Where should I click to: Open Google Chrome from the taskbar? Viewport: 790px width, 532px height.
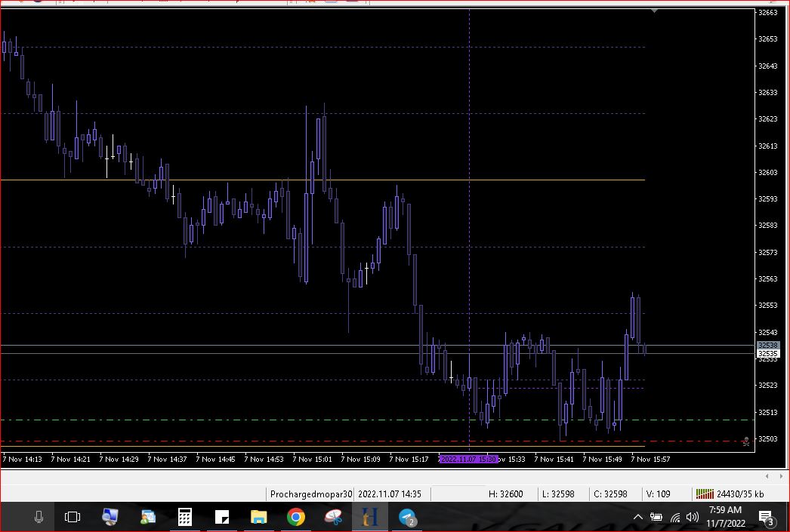(296, 518)
